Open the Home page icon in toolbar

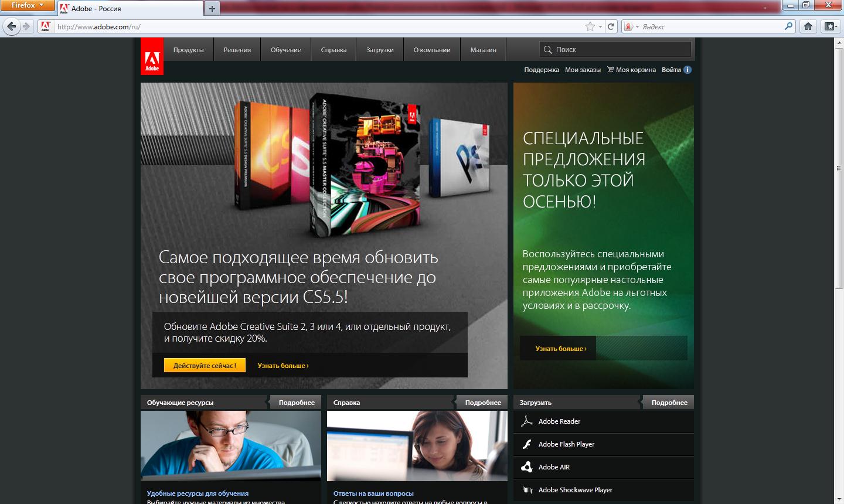808,26
